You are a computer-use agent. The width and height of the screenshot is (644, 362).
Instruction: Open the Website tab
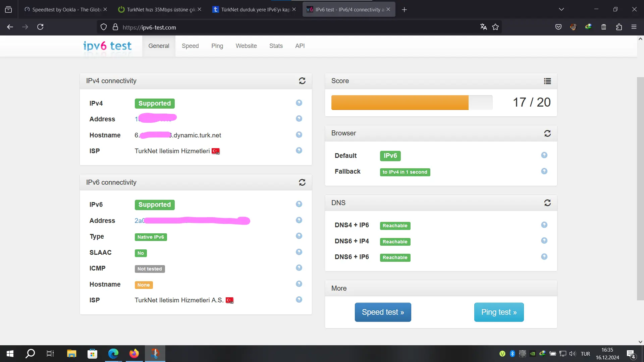point(246,46)
